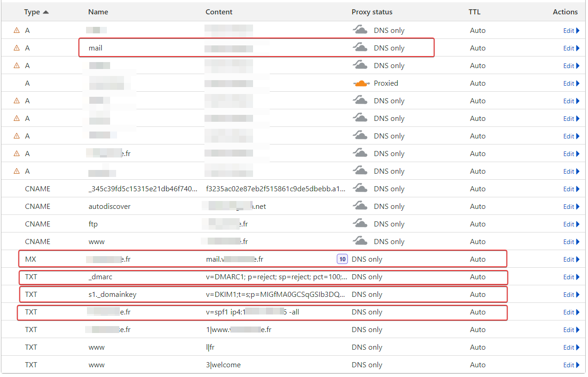The height and width of the screenshot is (377, 588).
Task: Click the orange Proxied cloud icon
Action: (x=361, y=83)
